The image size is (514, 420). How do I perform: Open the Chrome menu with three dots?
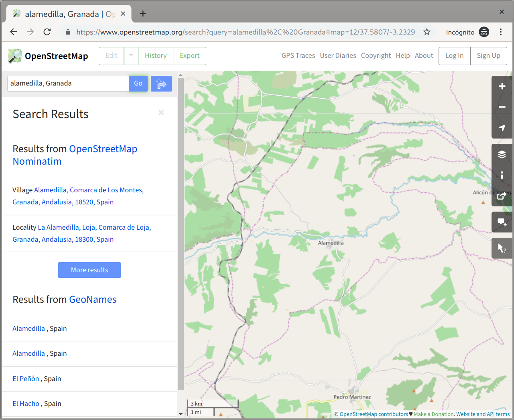[501, 32]
